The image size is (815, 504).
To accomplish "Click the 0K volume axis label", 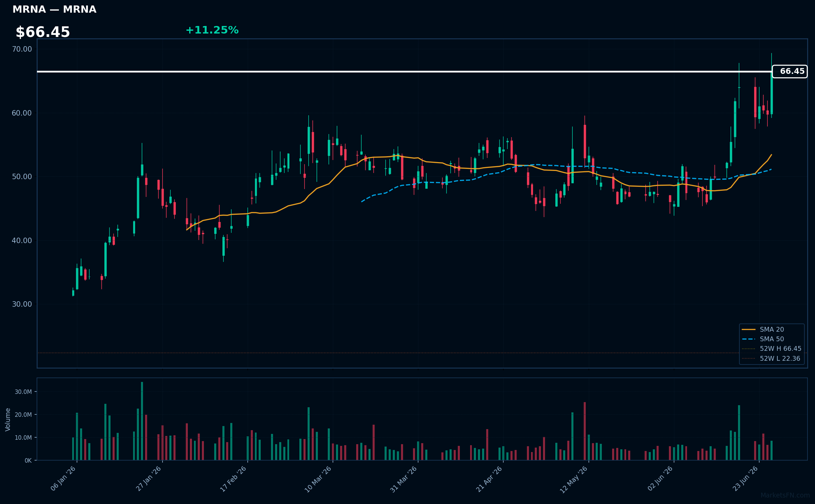I will pos(28,461).
